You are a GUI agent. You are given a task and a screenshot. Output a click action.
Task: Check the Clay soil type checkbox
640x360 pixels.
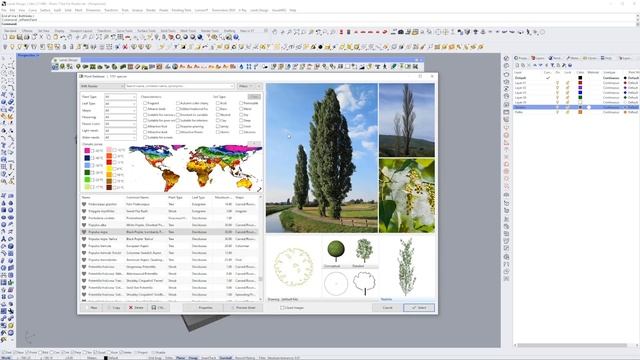click(217, 121)
